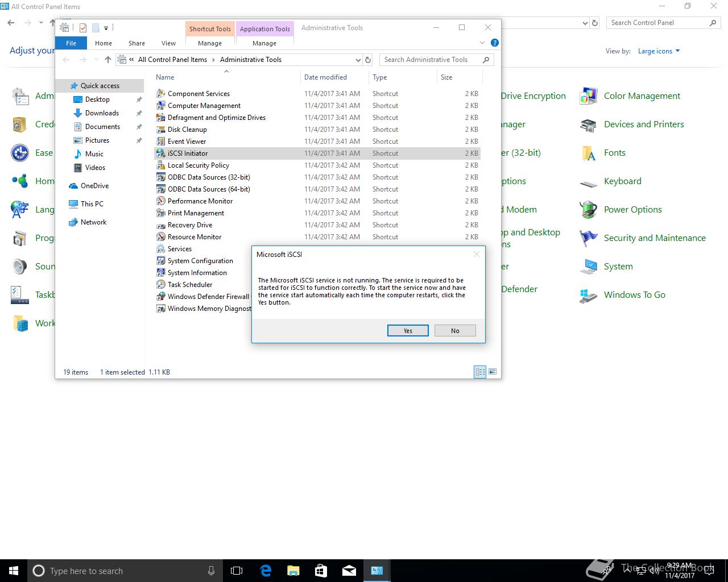Open the Power Options control panel item
The width and height of the screenshot is (728, 582).
pyautogui.click(x=632, y=210)
